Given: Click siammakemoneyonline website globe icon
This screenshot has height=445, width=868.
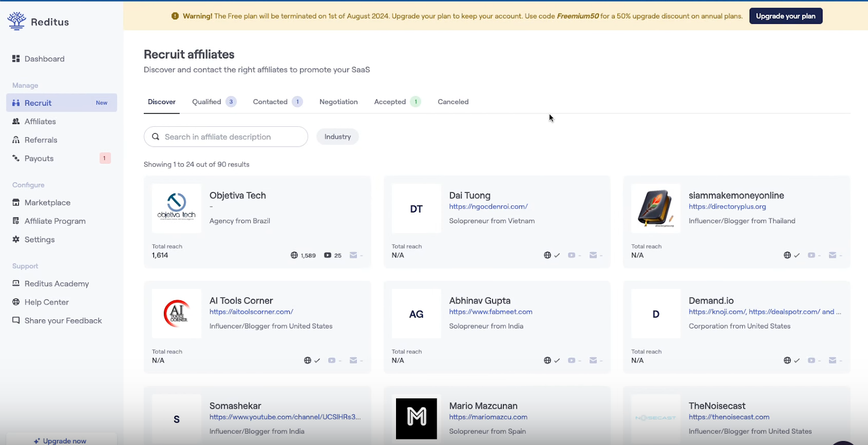Looking at the screenshot, I should coord(787,255).
